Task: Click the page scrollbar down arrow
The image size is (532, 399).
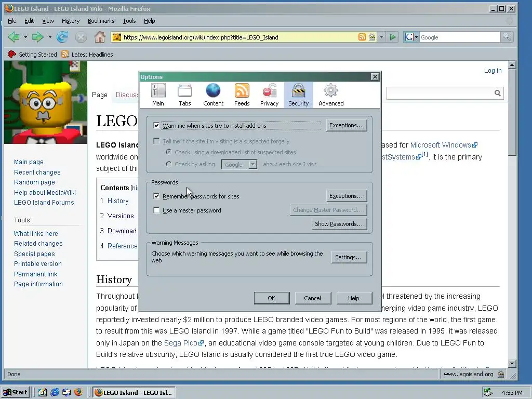Action: 512,363
